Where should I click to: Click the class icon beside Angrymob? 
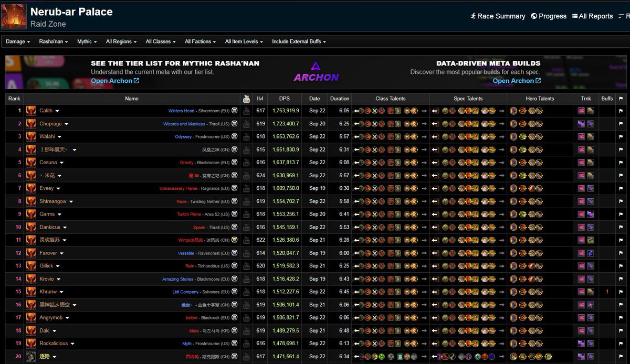pos(30,318)
